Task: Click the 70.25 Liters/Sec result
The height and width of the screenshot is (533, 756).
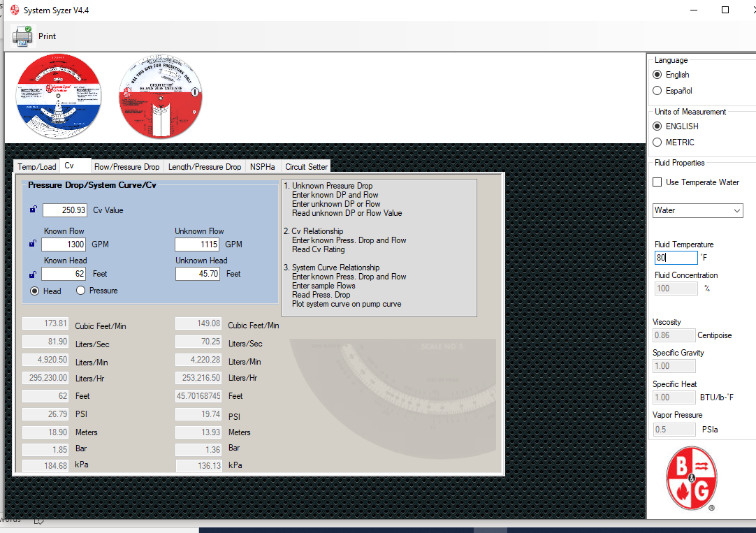Action: (x=198, y=342)
